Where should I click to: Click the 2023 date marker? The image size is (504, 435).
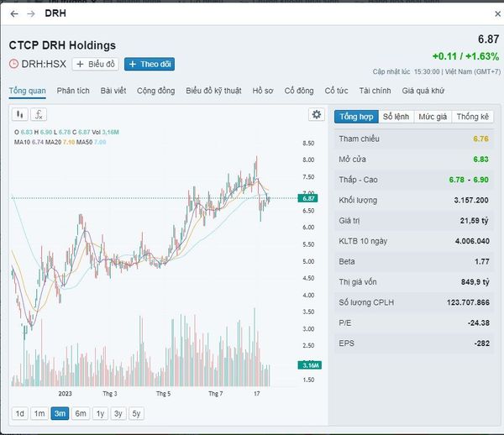[65, 394]
